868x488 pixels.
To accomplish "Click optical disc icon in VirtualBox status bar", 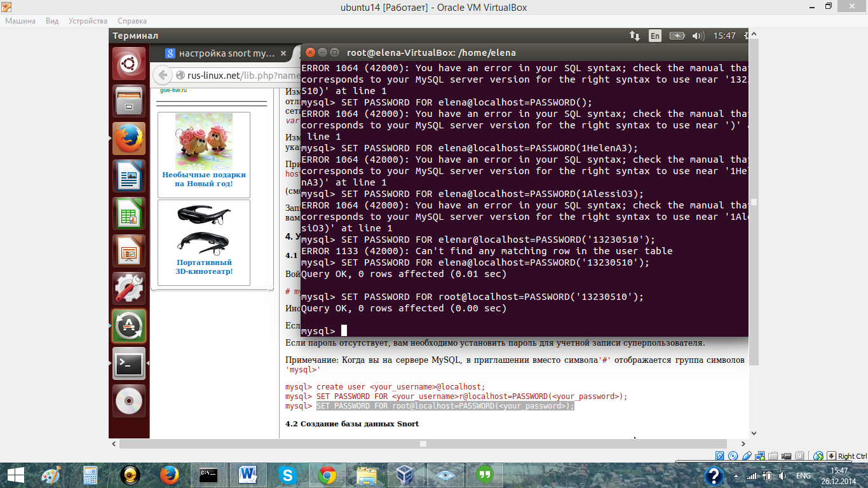I will (x=733, y=456).
